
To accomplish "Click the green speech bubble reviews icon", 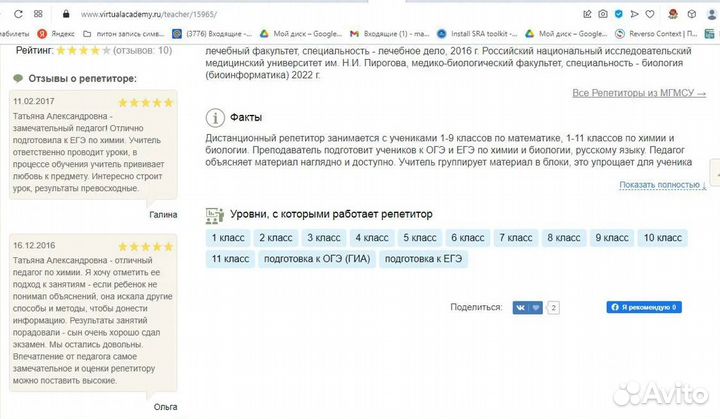I will coord(18,79).
